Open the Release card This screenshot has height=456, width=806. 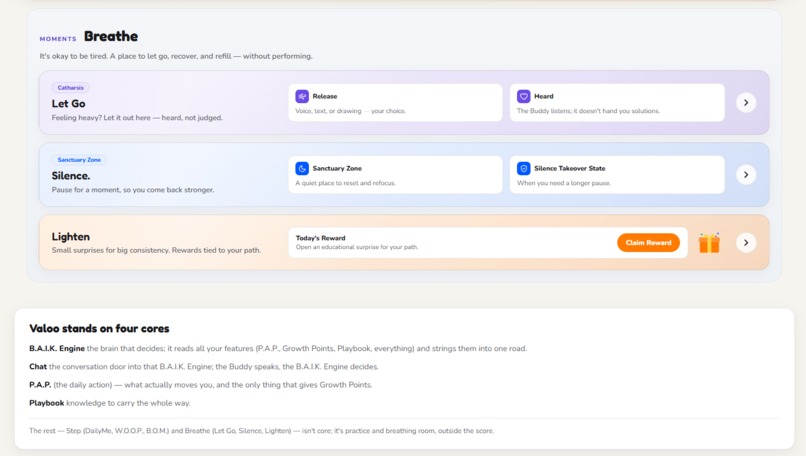[395, 103]
